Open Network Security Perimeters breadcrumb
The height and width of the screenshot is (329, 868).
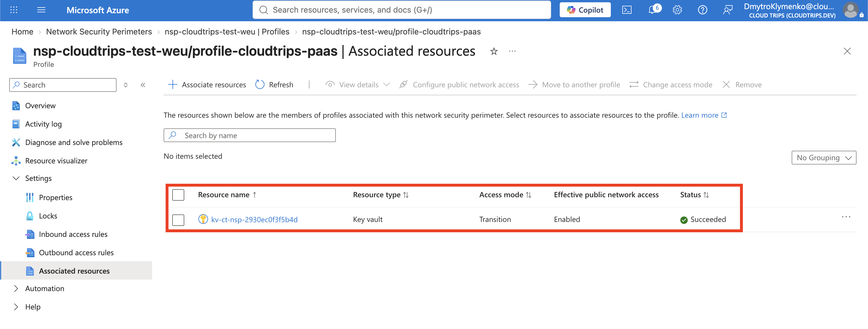[99, 32]
